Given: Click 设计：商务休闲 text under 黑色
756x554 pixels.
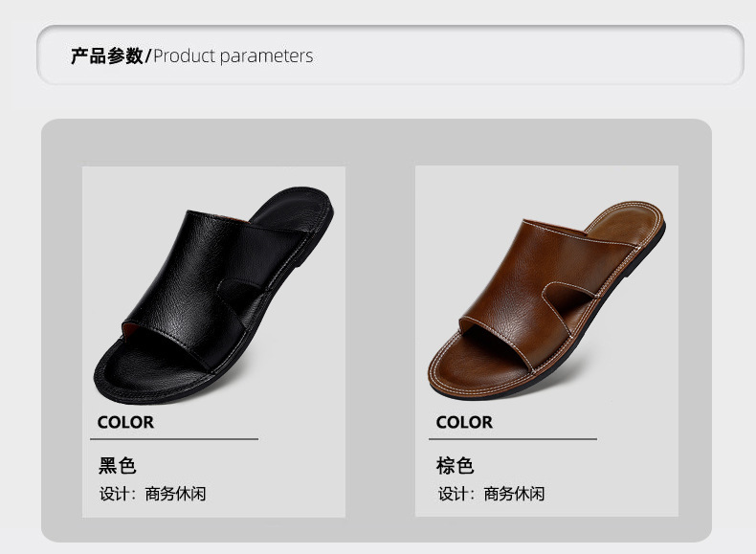Looking at the screenshot, I should click(x=153, y=495).
